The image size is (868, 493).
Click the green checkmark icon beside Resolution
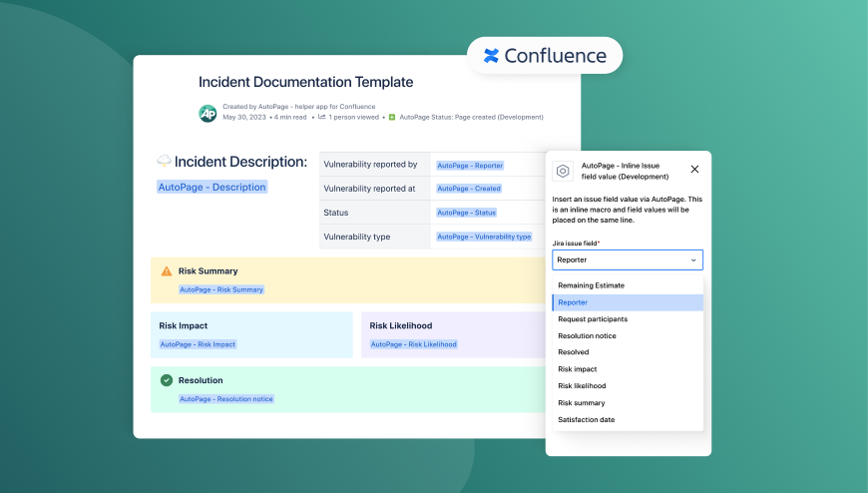(166, 380)
